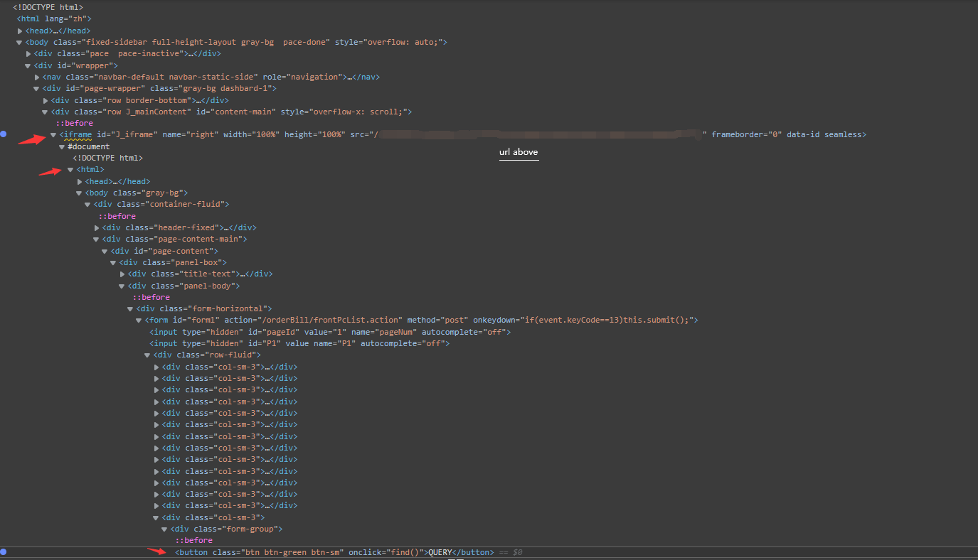Collapse the div class="page-content-main" node
The width and height of the screenshot is (978, 560).
point(97,239)
